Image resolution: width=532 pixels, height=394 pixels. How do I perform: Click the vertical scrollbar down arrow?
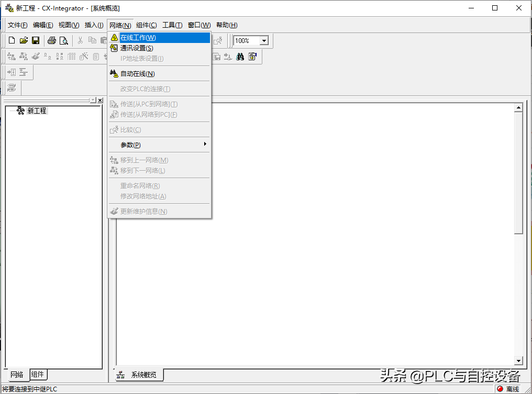[x=518, y=361]
